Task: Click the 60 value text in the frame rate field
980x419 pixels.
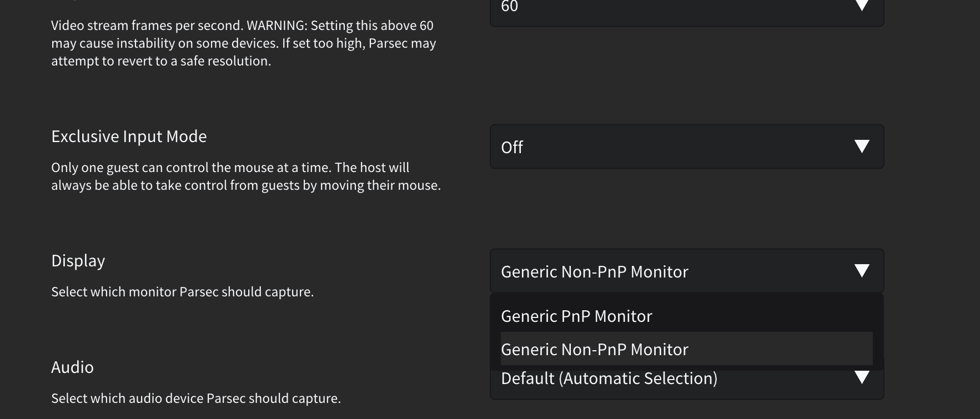Action: tap(509, 7)
